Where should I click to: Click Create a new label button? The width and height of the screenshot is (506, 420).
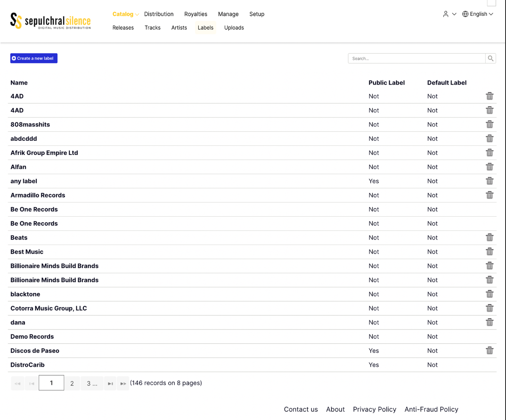click(34, 58)
